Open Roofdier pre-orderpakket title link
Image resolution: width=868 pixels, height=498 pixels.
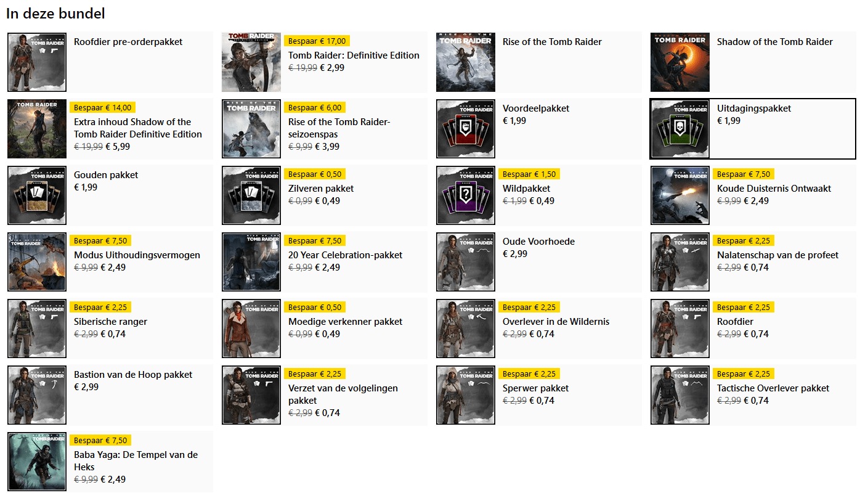click(x=128, y=42)
